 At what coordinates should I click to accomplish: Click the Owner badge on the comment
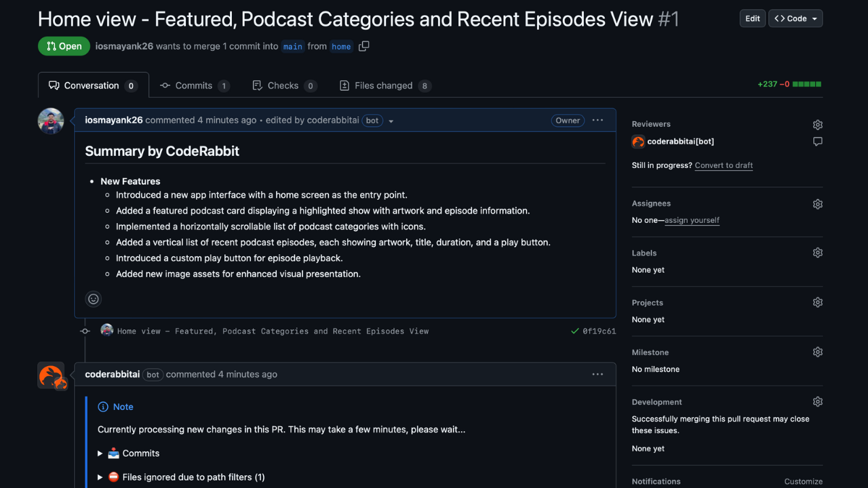click(568, 121)
